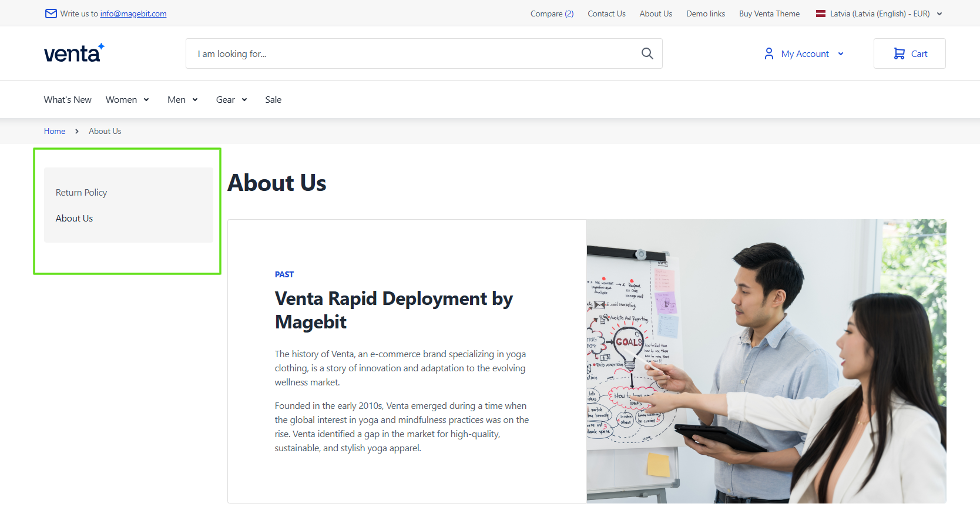Viewport: 980px width, 517px height.
Task: Click 'Venta Rapid Deployment by Magebit' heading
Action: pyautogui.click(x=394, y=310)
